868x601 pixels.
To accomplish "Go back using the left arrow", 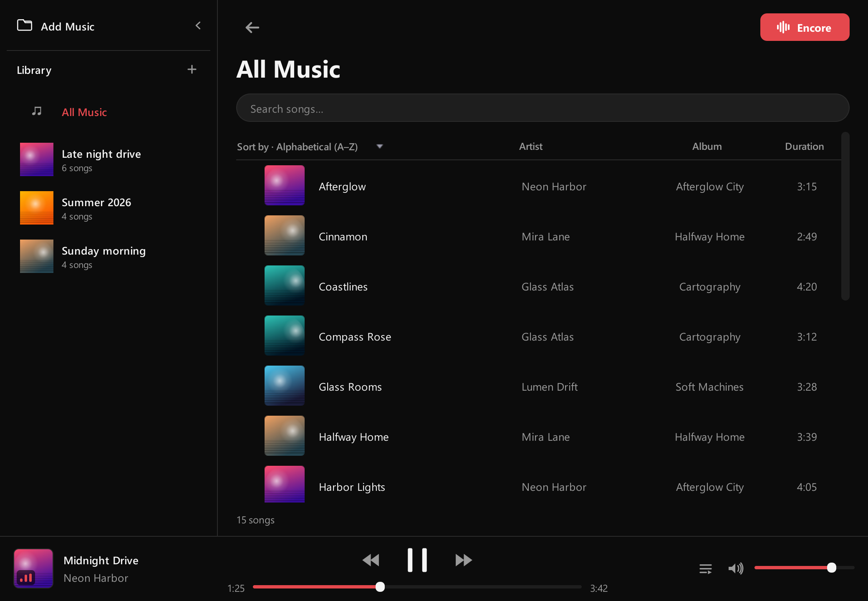I will [252, 28].
